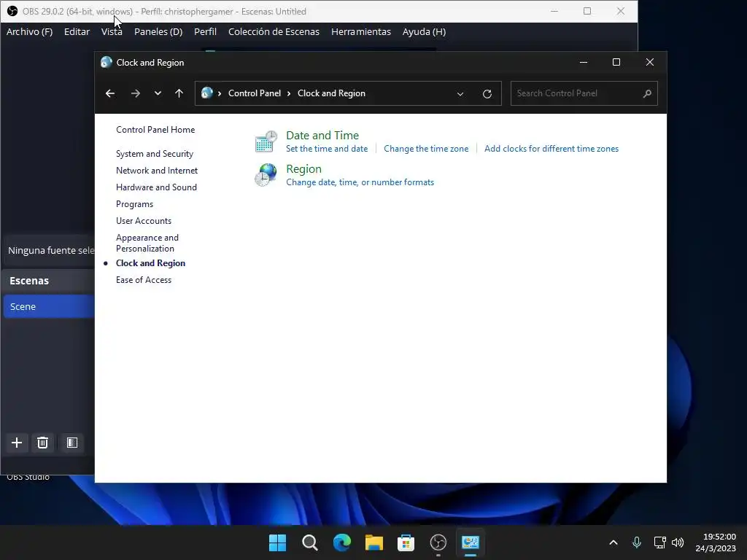Click Control Panel breadcrumb in address bar
The width and height of the screenshot is (747, 560).
(x=255, y=93)
